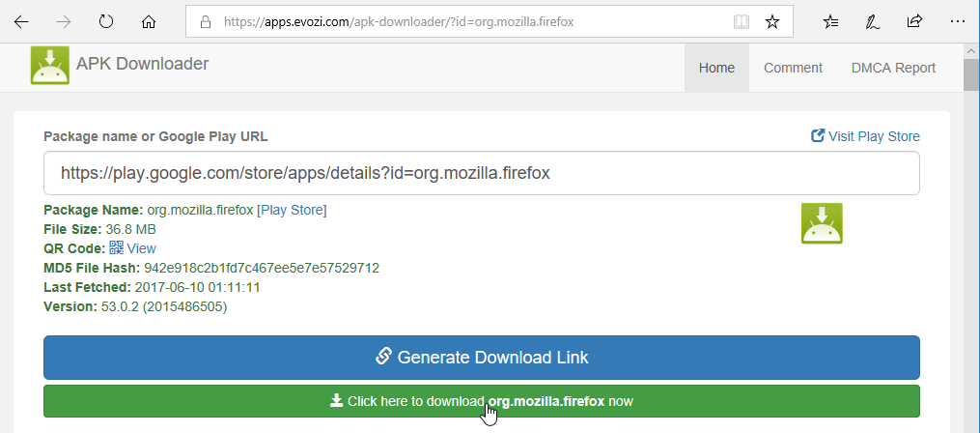Viewport: 980px width, 433px height.
Task: Go back using the browser back arrow
Action: pos(21,22)
